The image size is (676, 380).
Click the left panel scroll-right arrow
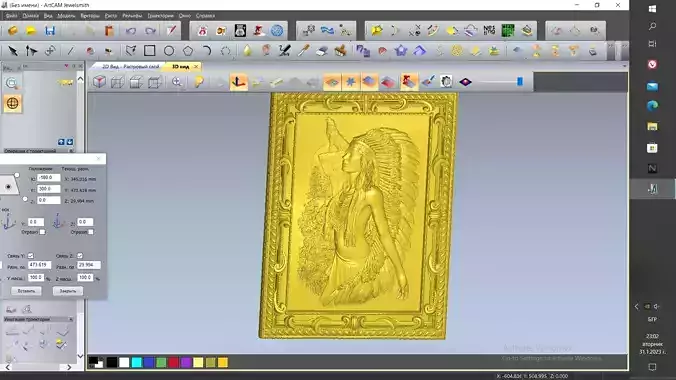tap(69, 367)
